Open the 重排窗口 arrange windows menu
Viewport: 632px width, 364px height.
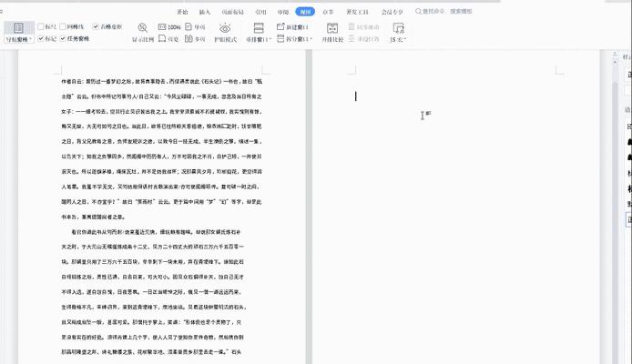pyautogui.click(x=259, y=32)
